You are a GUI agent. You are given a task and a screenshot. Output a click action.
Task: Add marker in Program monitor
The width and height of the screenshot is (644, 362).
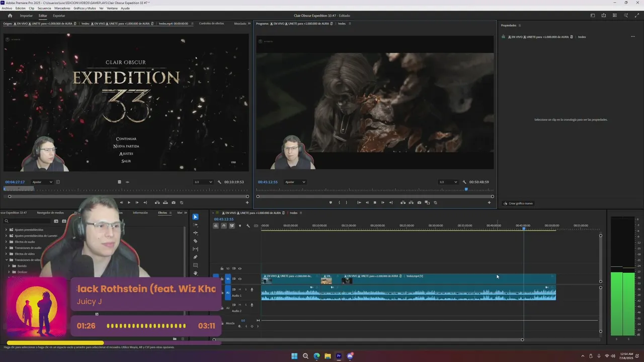coord(331,203)
